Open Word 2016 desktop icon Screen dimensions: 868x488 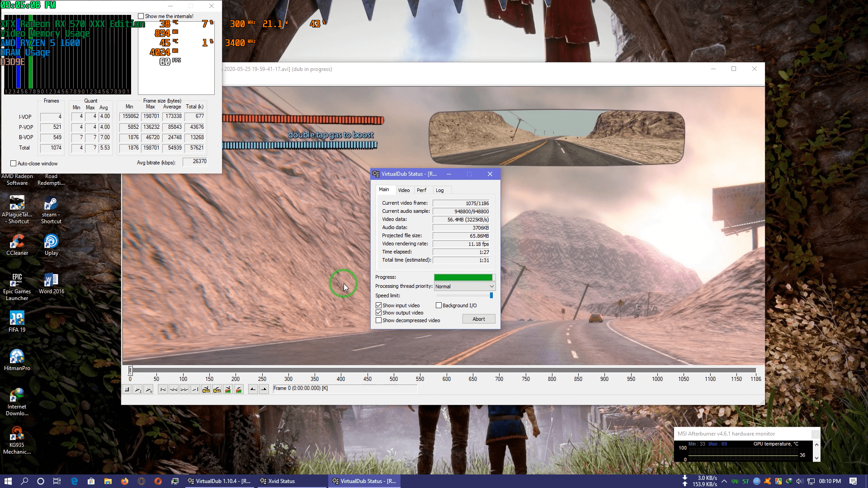pyautogui.click(x=52, y=283)
